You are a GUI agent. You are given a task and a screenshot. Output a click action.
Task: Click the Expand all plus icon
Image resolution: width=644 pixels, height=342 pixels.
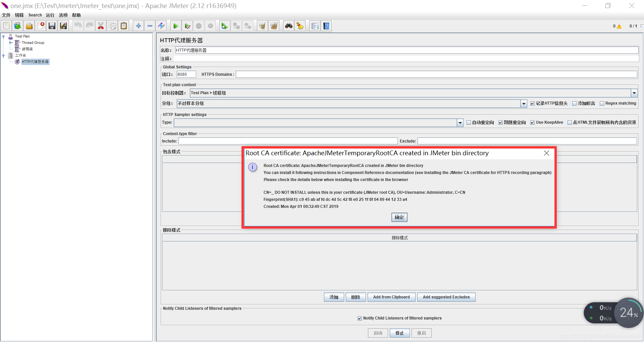click(x=138, y=26)
